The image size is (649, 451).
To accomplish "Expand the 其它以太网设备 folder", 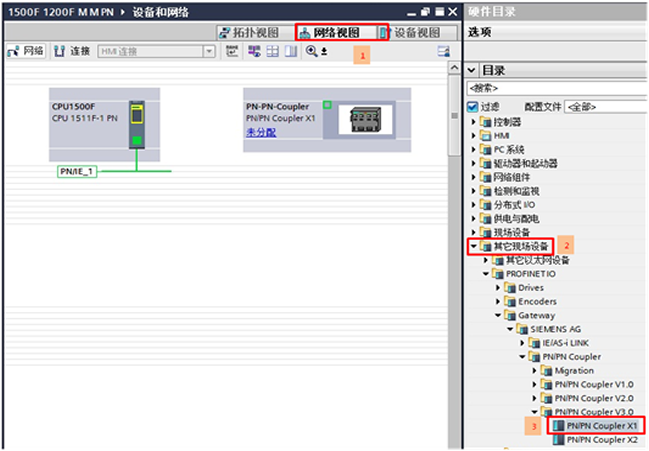I will 486,260.
